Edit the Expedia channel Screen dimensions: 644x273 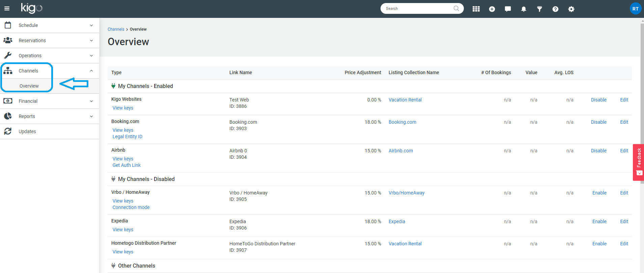tap(624, 221)
